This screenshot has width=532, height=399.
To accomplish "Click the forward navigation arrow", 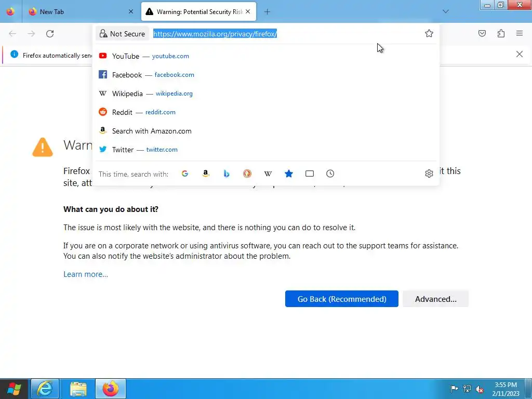I will [31, 34].
